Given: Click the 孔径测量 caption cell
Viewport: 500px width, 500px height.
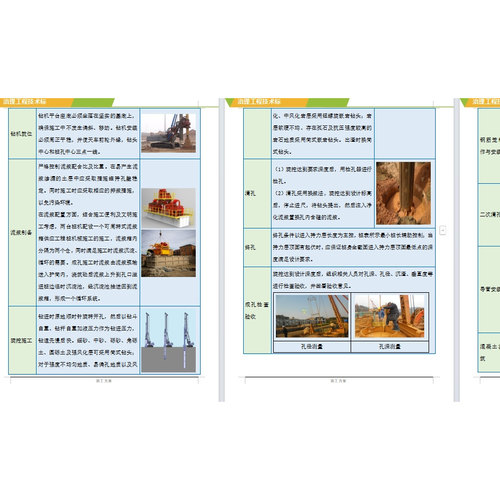Looking at the screenshot, I should pos(312,347).
